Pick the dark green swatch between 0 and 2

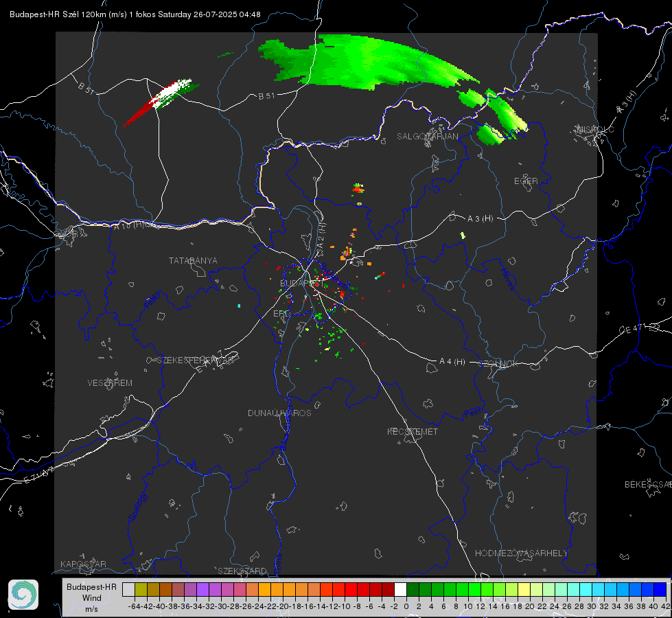(x=413, y=589)
